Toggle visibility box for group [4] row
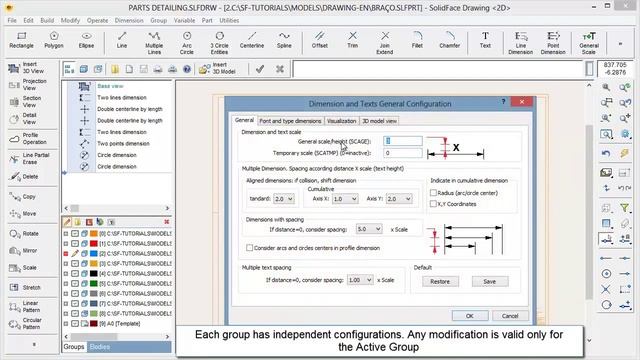This screenshot has width=640, height=360. 75,273
